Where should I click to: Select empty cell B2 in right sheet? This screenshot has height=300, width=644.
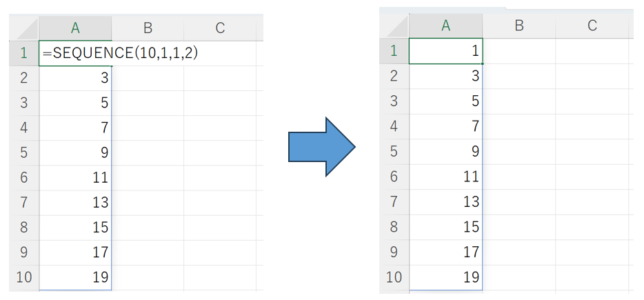click(x=519, y=76)
